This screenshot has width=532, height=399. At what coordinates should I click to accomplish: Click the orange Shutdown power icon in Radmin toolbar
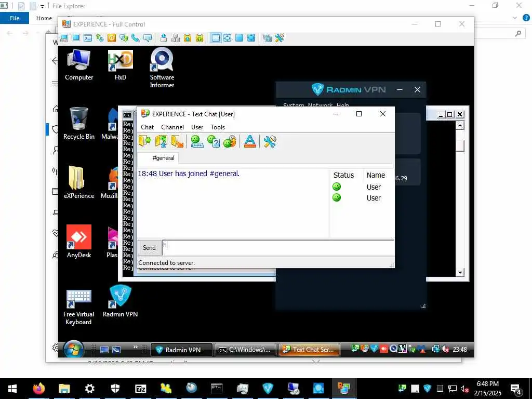[112, 38]
